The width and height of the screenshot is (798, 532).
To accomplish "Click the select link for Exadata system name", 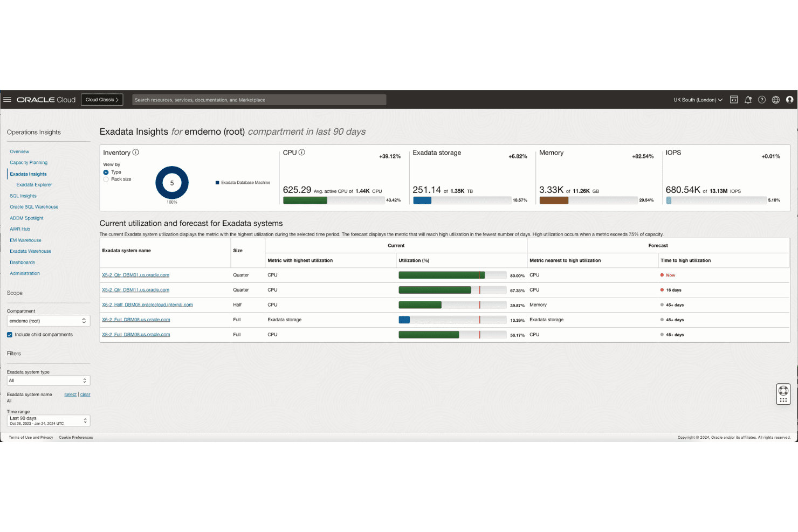I will point(70,395).
